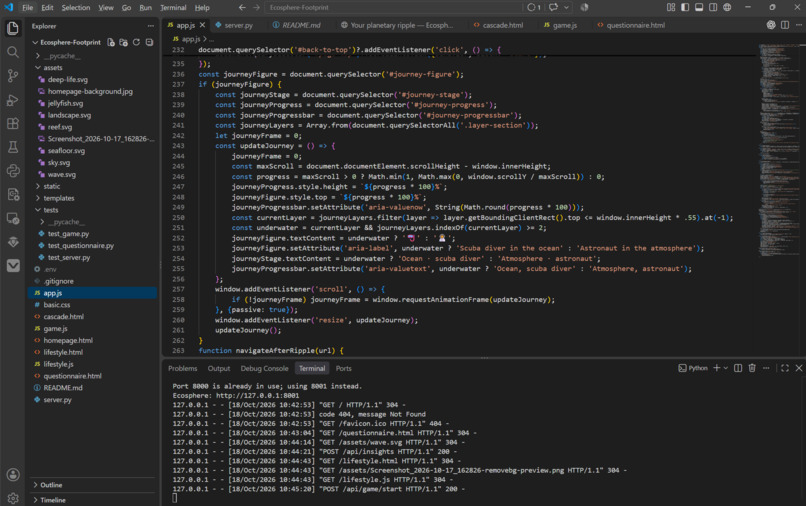806x506 pixels.
Task: Open Explorer views and more actions menu
Action: tap(150, 26)
